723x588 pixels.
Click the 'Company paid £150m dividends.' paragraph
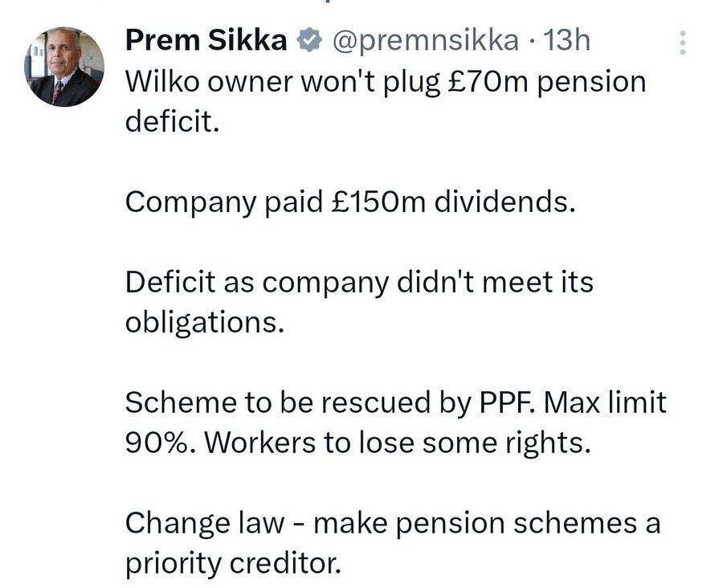[350, 203]
